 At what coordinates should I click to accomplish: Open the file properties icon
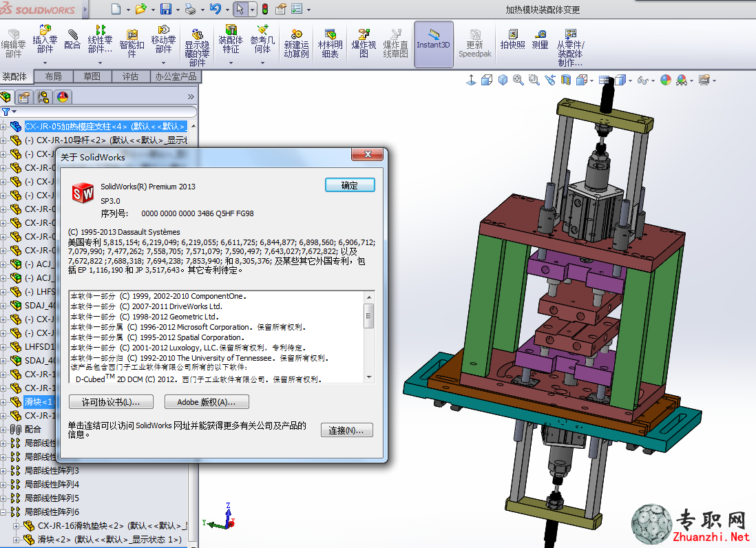pos(281,9)
